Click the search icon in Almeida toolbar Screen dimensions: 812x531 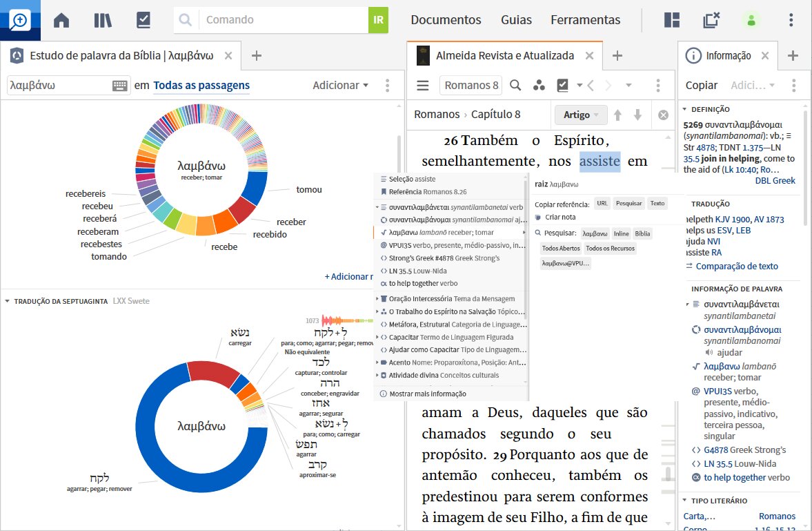pyautogui.click(x=515, y=85)
